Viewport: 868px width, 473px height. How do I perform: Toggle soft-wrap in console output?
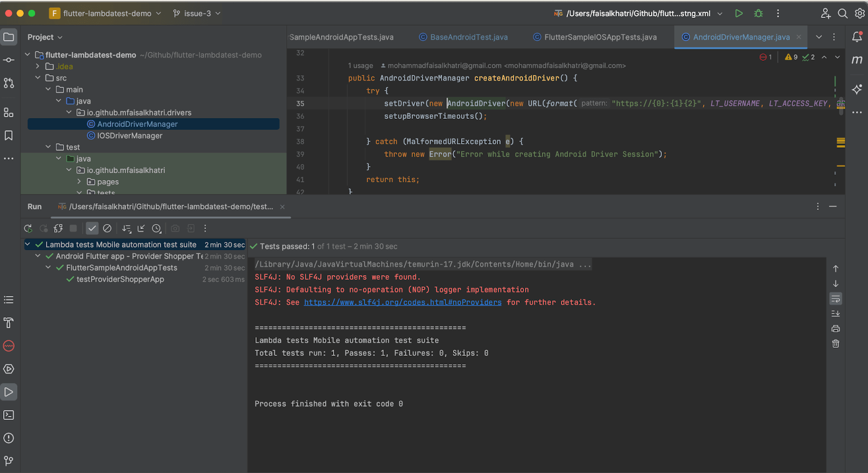[835, 299]
